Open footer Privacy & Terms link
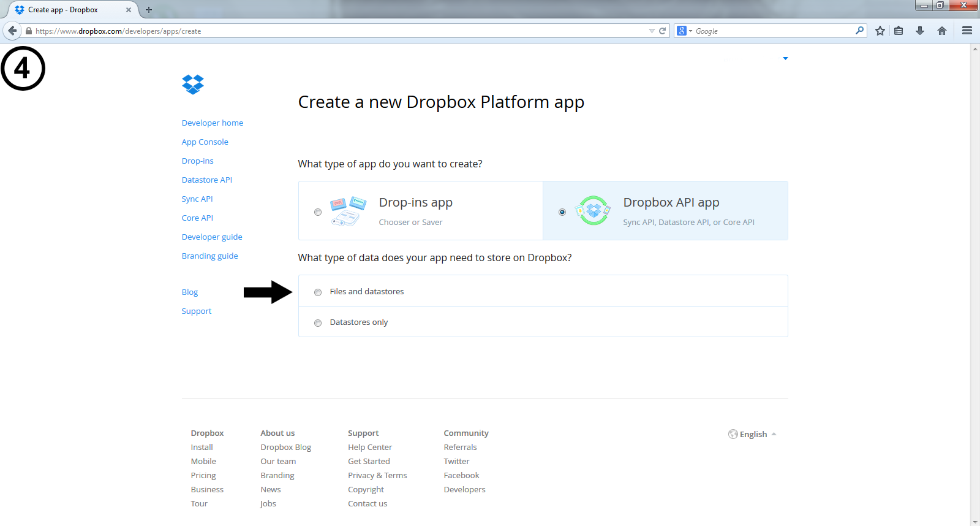 click(x=377, y=475)
